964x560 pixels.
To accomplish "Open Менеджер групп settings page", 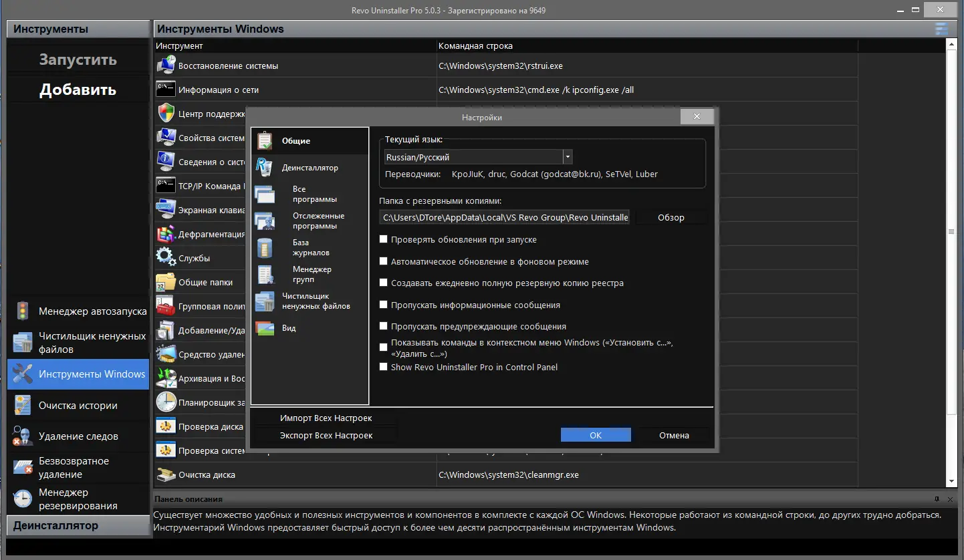I will click(x=310, y=274).
